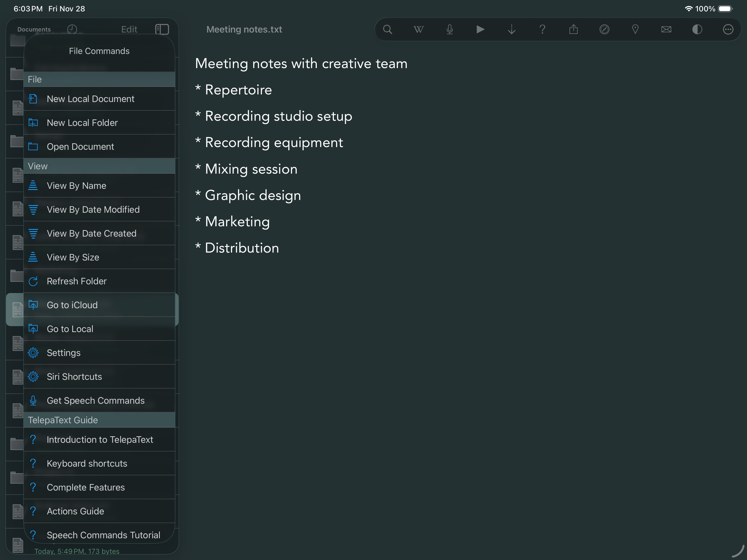Select Go to Local
The image size is (747, 560).
pos(99,329)
